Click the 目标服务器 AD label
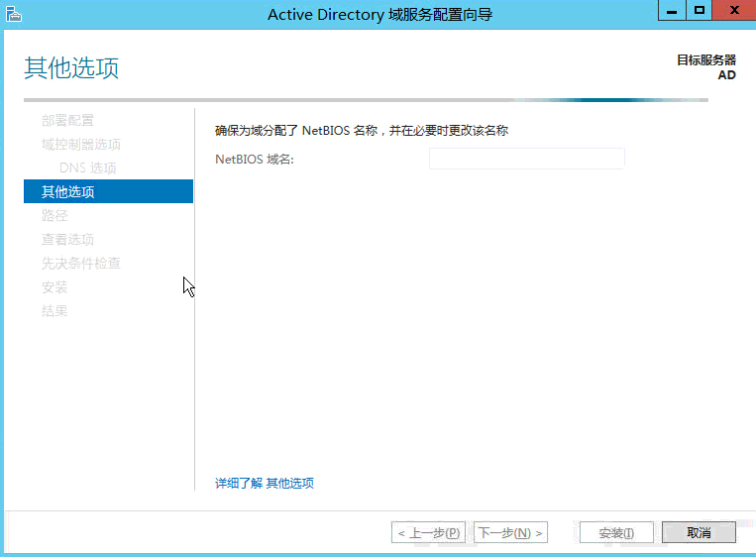Image resolution: width=756 pixels, height=557 pixels. click(705, 67)
